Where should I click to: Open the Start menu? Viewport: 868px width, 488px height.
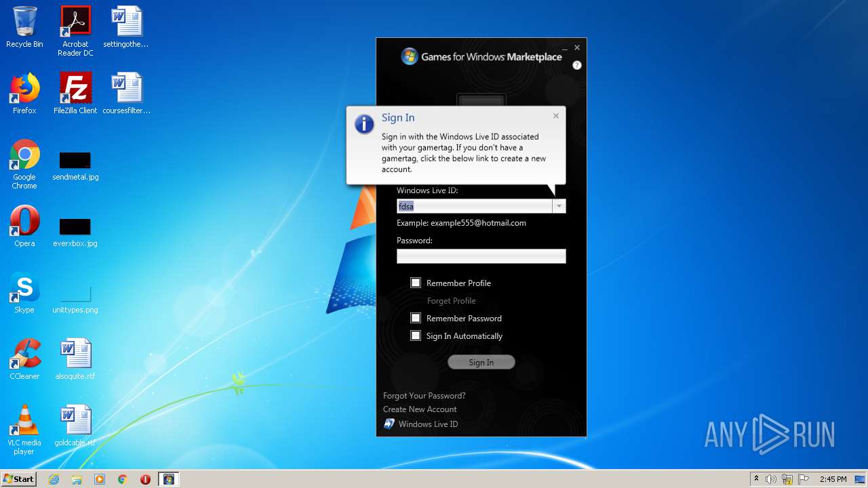[x=19, y=479]
